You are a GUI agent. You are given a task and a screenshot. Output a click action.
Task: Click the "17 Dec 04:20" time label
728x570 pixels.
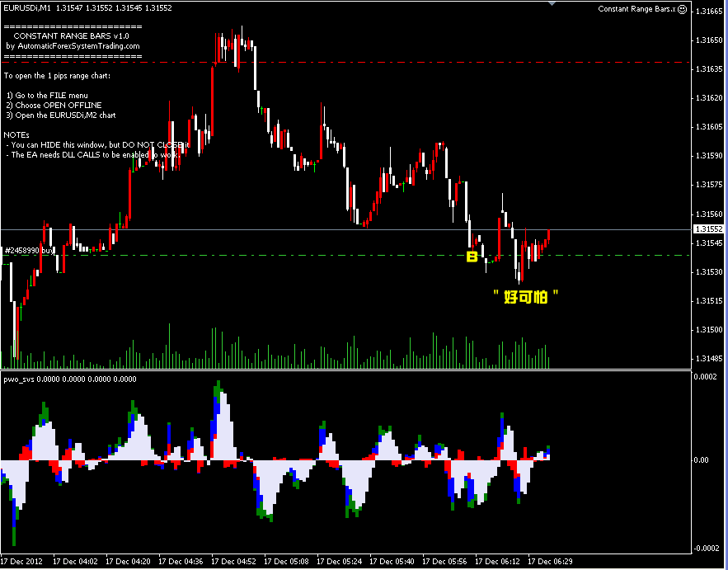coord(128,561)
